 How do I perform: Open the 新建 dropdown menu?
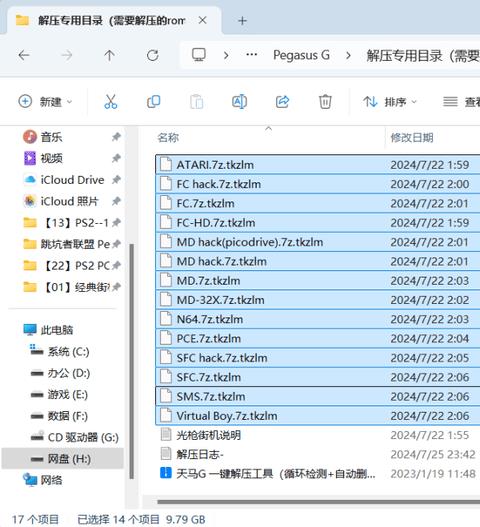[45, 102]
